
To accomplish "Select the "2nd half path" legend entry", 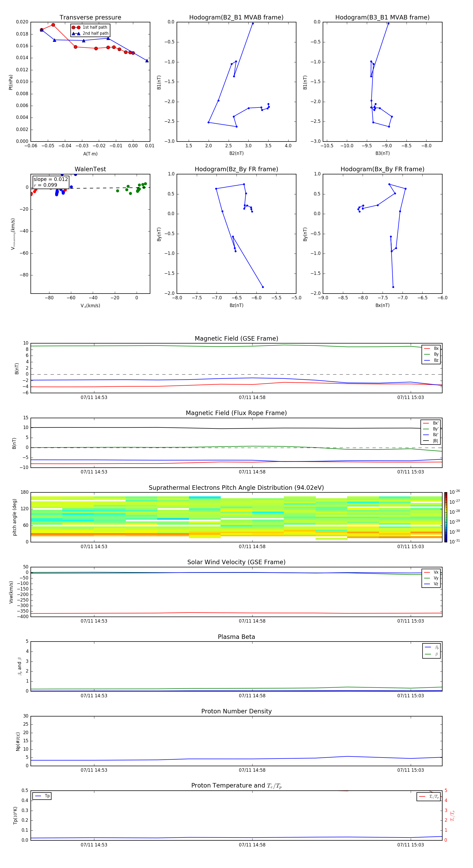I will (x=90, y=33).
